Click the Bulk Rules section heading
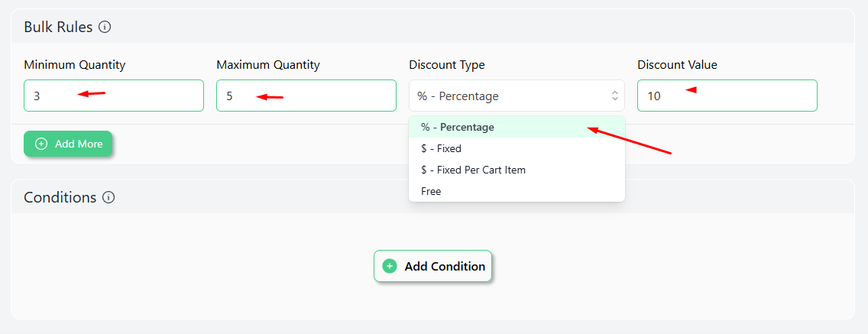The image size is (868, 334). (x=58, y=28)
